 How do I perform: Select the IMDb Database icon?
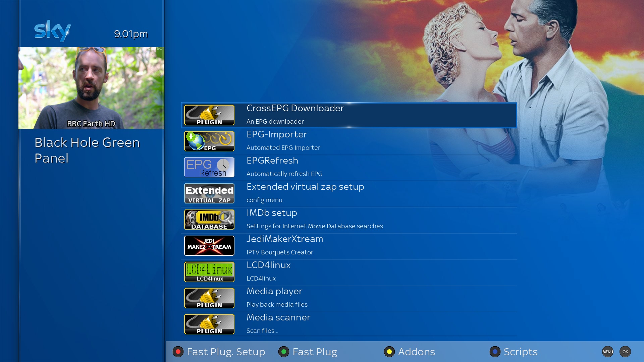click(209, 220)
